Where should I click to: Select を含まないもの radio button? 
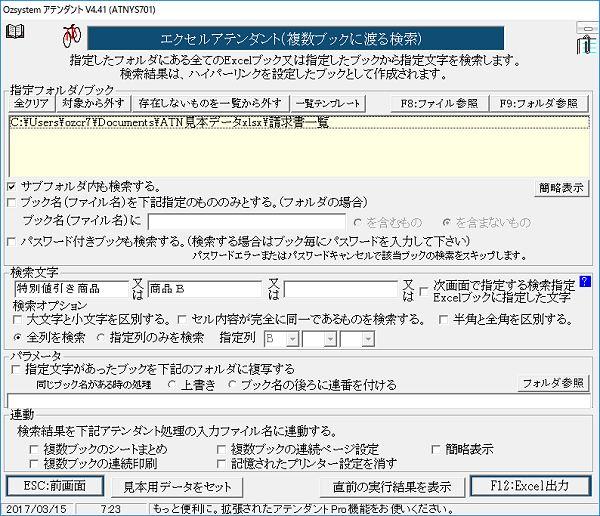446,222
